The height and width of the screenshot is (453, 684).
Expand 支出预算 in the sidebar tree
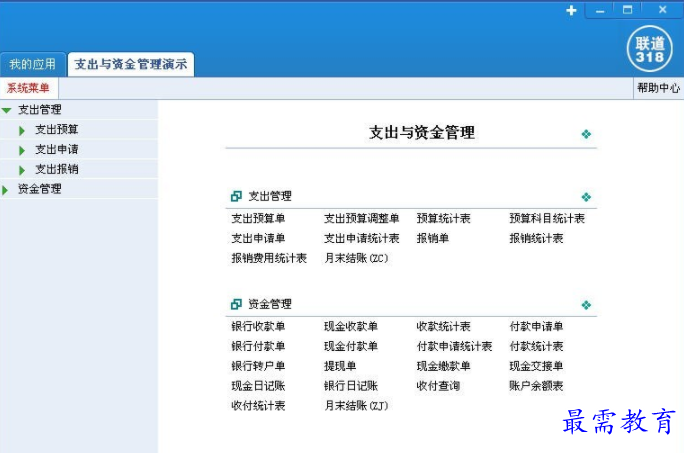[22, 130]
